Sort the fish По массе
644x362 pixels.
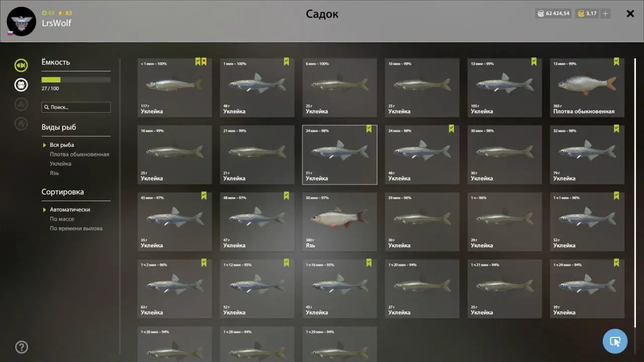click(62, 219)
